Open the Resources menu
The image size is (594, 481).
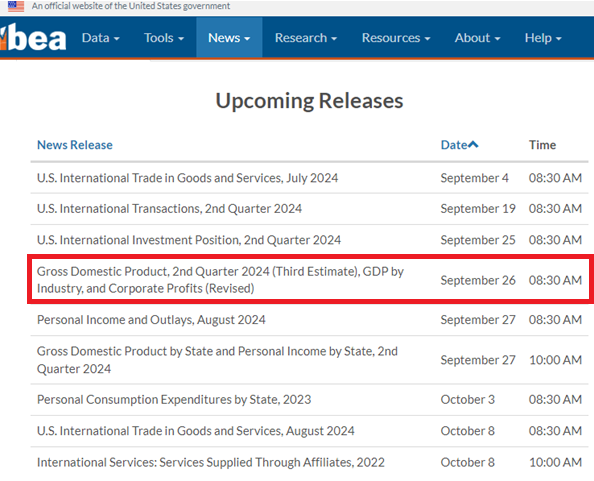tap(396, 37)
